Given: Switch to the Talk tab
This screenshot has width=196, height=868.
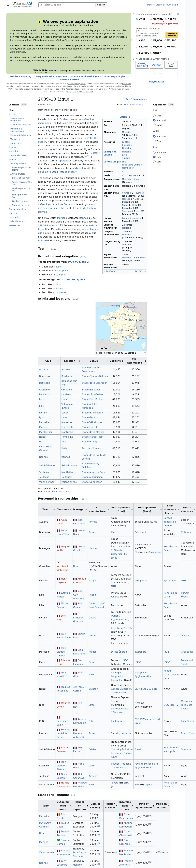Looking at the screenshot, I should [49, 105].
